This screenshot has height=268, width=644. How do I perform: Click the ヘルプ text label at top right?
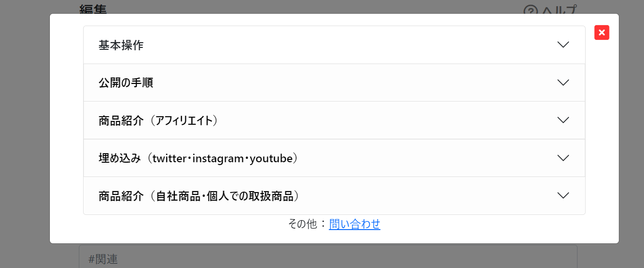(559, 9)
